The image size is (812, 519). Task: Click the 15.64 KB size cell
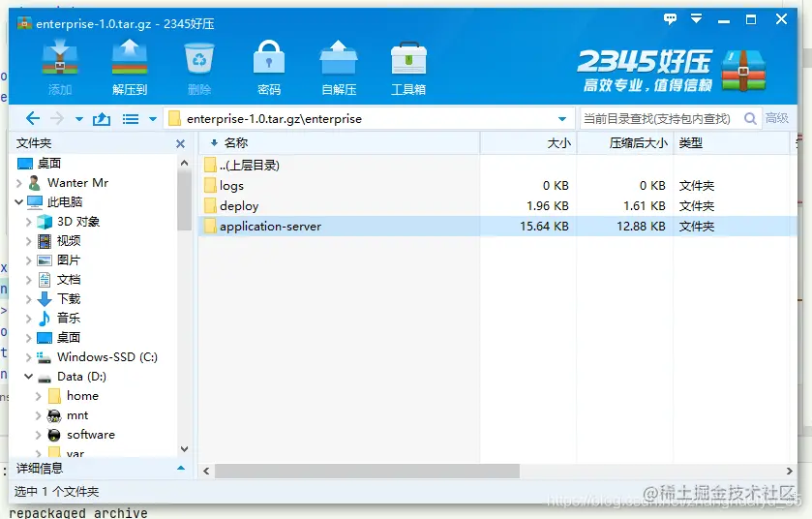[544, 227]
